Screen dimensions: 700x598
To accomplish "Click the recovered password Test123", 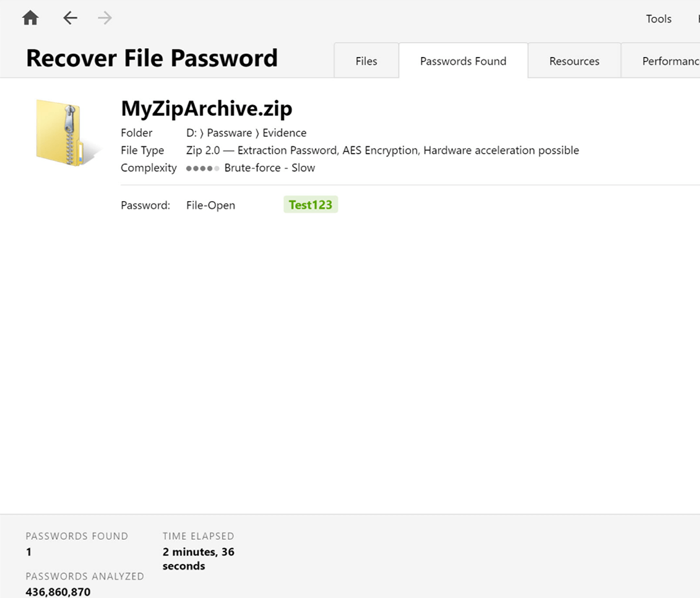I will 311,204.
